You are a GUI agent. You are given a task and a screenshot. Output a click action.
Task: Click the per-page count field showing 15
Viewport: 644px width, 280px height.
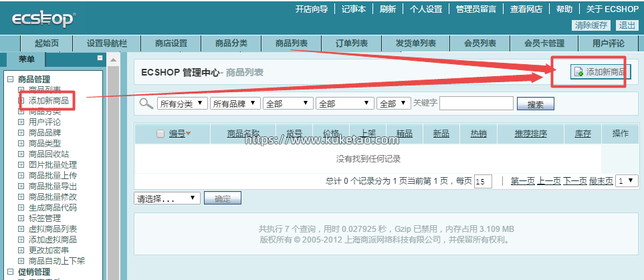click(x=483, y=181)
